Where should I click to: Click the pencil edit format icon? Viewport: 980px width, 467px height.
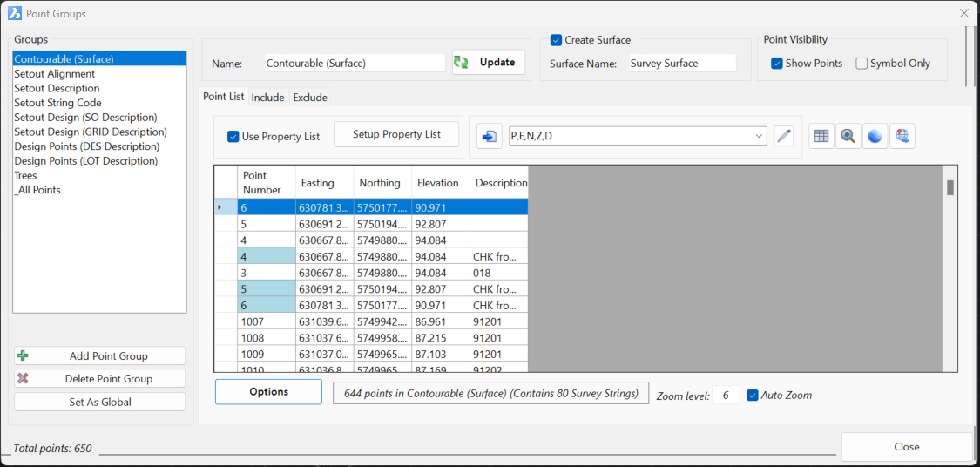click(x=784, y=136)
